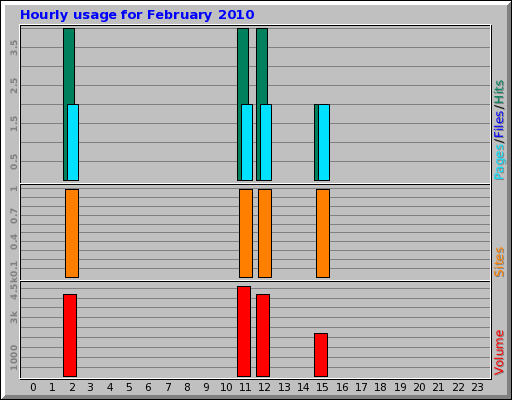Select the red Volume bar at hour 11
The width and height of the screenshot is (512, 400).
coord(244,331)
